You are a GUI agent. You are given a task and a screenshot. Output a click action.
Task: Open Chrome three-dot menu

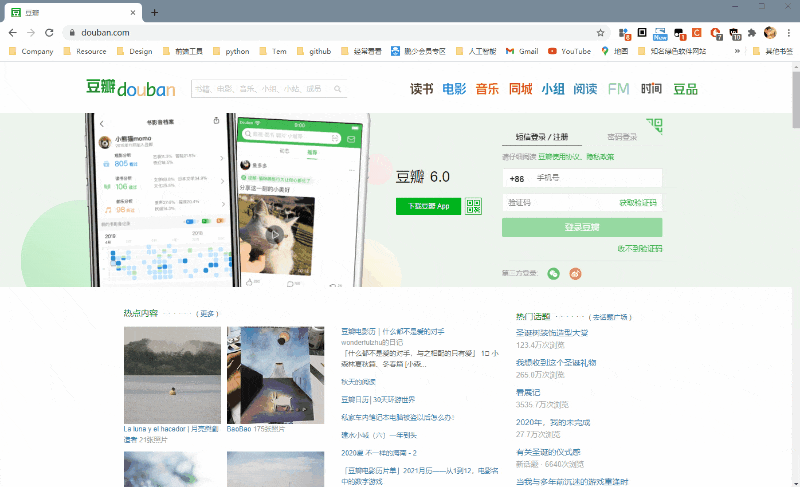pyautogui.click(x=788, y=33)
